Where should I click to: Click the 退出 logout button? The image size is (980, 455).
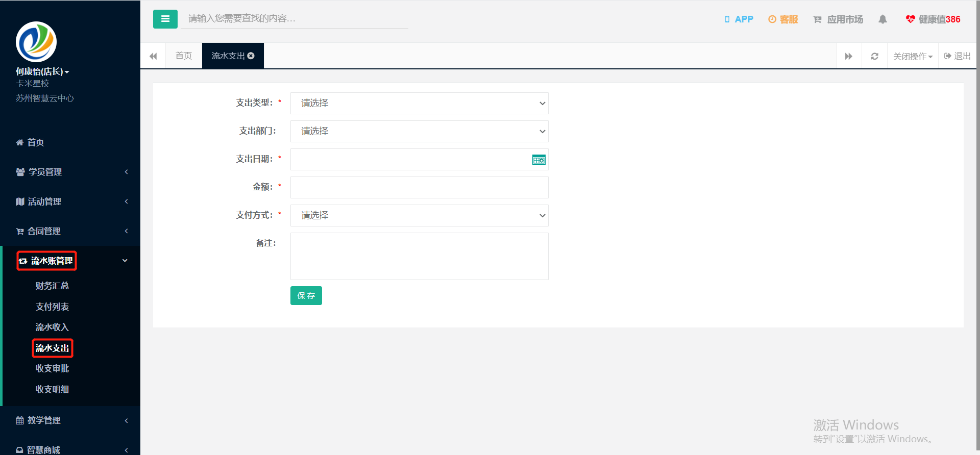[x=958, y=56]
